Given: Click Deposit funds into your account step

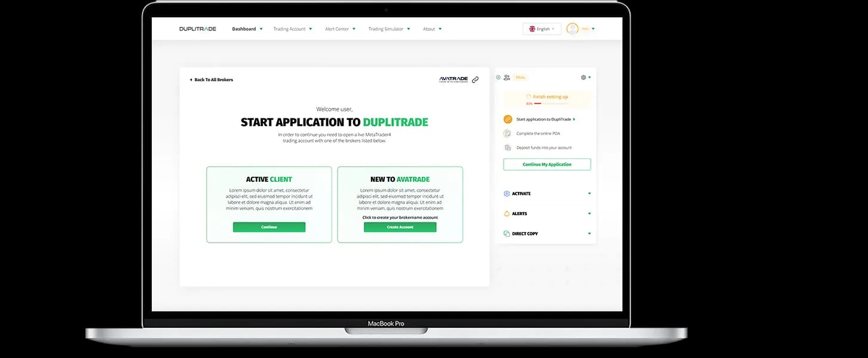Looking at the screenshot, I should click(544, 148).
